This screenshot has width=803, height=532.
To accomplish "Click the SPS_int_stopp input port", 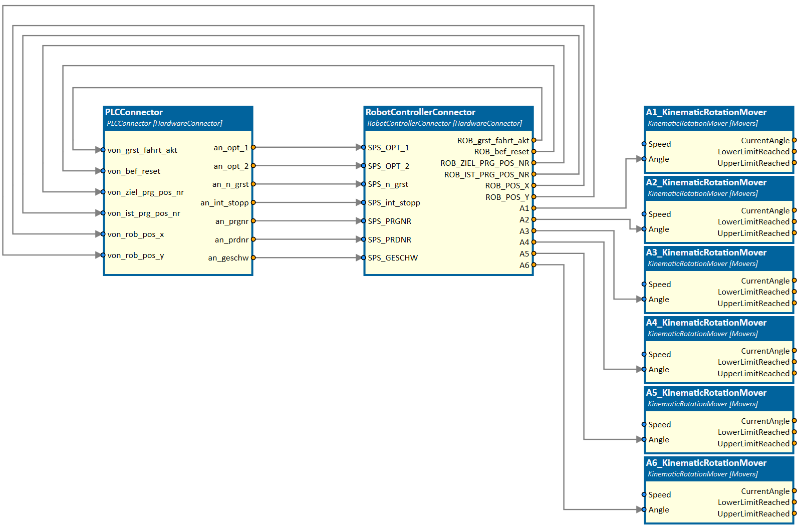I will coord(364,202).
